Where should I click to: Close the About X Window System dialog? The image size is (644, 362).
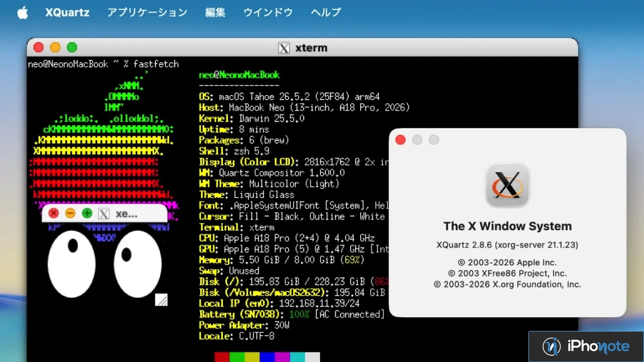[x=400, y=140]
